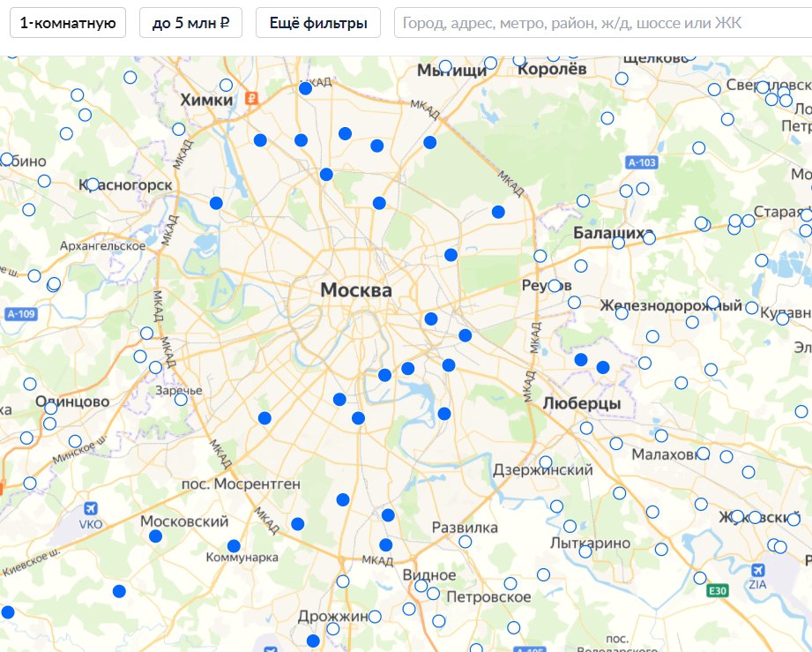This screenshot has height=652, width=812.
Task: Click the orange ruble icon near Химки
Action: tap(251, 97)
